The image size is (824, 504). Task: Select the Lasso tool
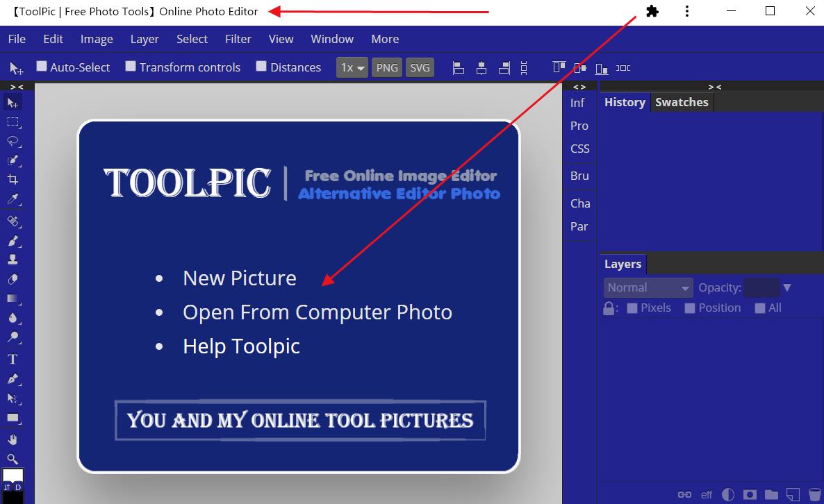[13, 141]
